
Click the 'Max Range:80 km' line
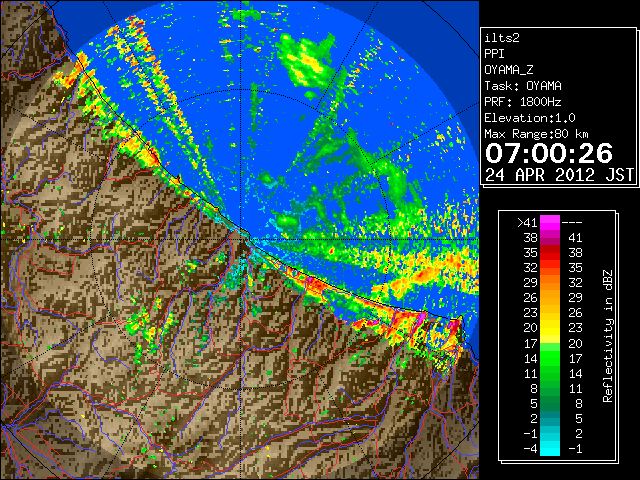click(x=537, y=134)
